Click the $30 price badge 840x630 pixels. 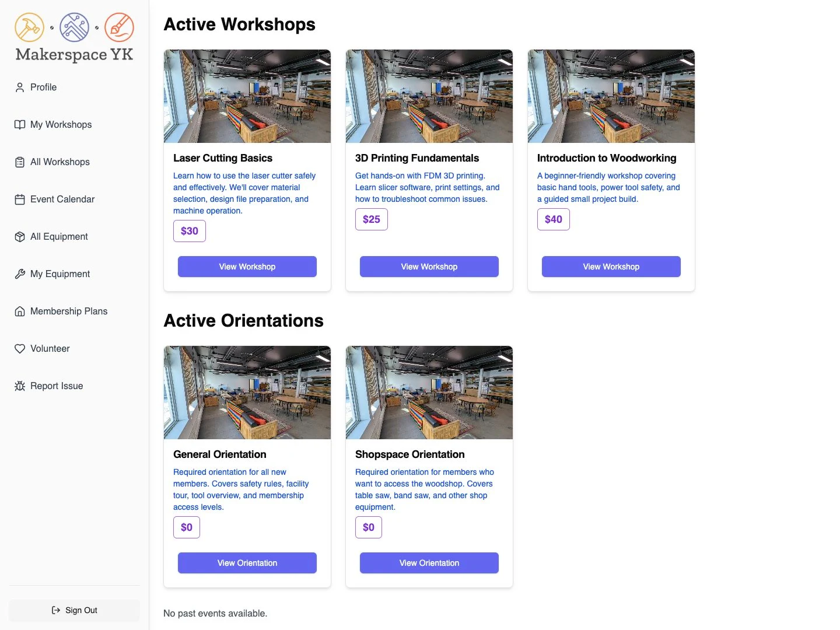(x=190, y=231)
